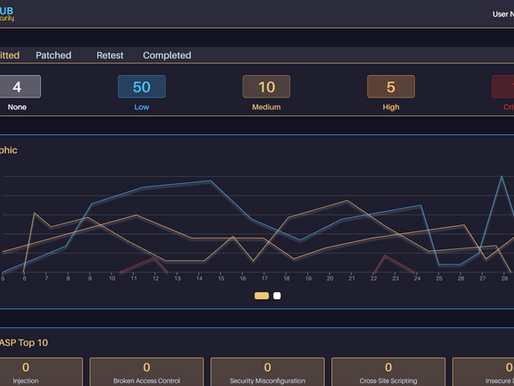The image size is (514, 386).
Task: Click the High severity count box showing 5
Action: point(391,87)
